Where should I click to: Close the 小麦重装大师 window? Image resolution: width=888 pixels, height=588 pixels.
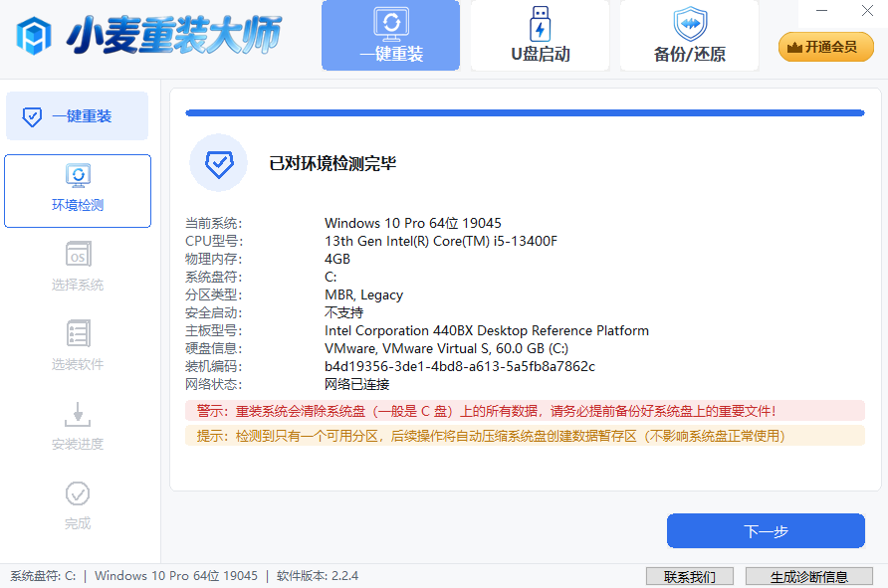tap(867, 11)
